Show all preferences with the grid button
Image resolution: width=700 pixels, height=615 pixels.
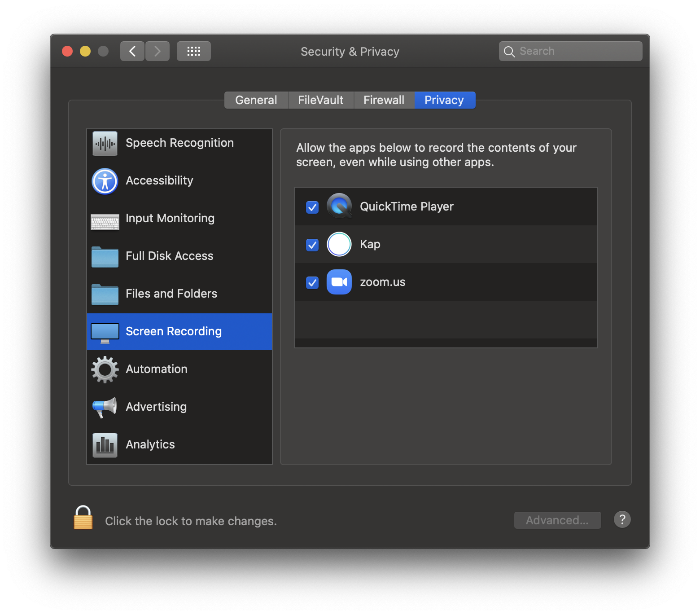194,51
